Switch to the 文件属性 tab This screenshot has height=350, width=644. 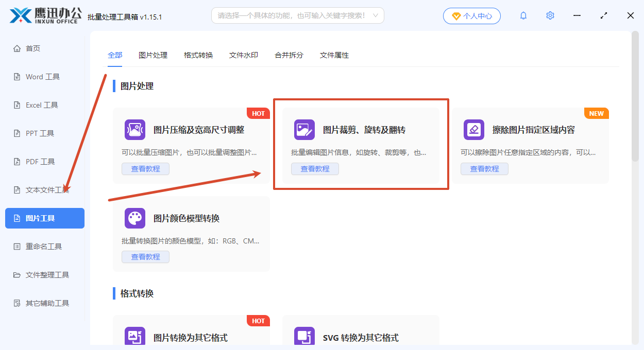pos(334,55)
